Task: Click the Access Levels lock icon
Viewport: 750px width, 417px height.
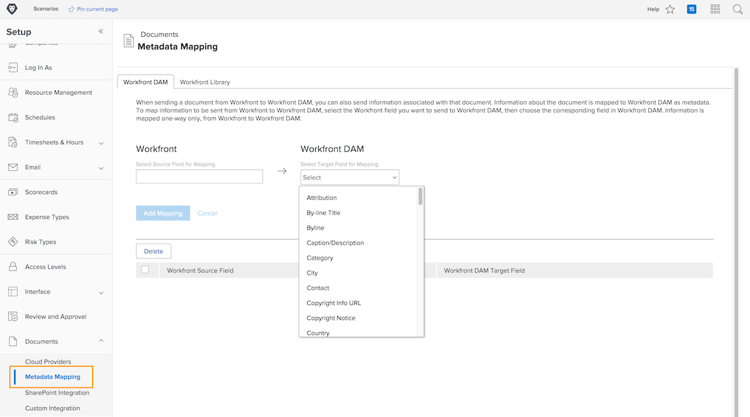Action: click(13, 266)
